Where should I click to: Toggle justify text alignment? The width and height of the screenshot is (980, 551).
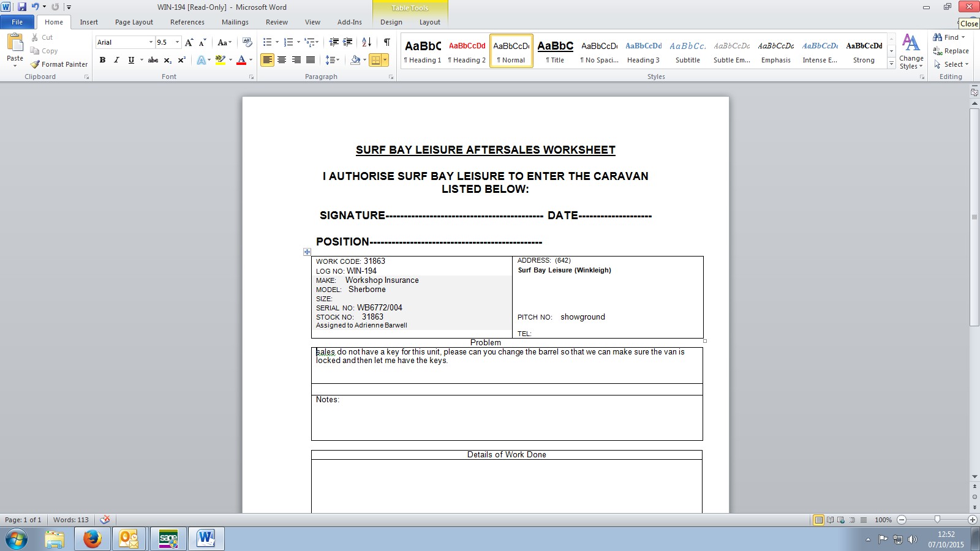(x=311, y=60)
